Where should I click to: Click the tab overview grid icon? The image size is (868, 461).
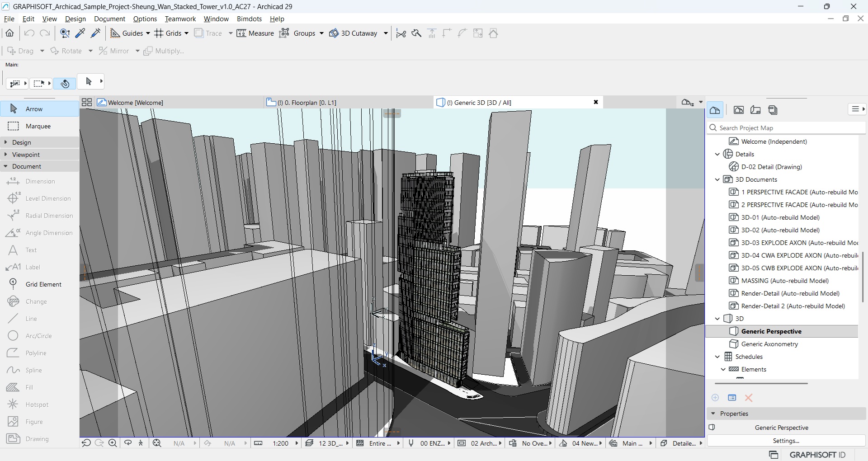click(87, 103)
